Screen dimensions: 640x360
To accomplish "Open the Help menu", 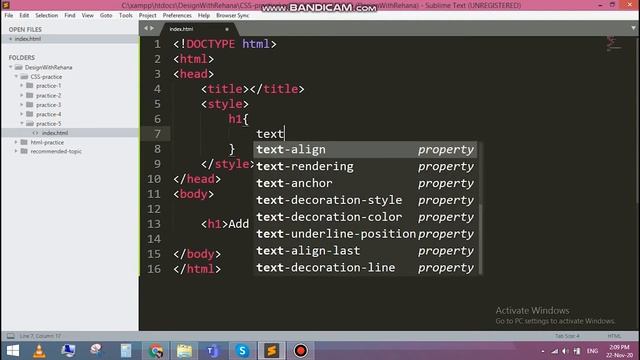I will (x=204, y=15).
